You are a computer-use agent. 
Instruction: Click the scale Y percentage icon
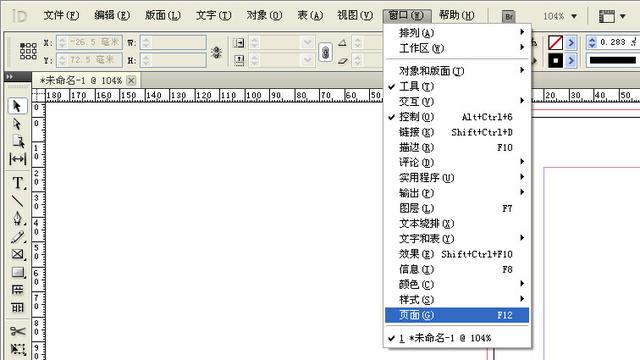[238, 61]
